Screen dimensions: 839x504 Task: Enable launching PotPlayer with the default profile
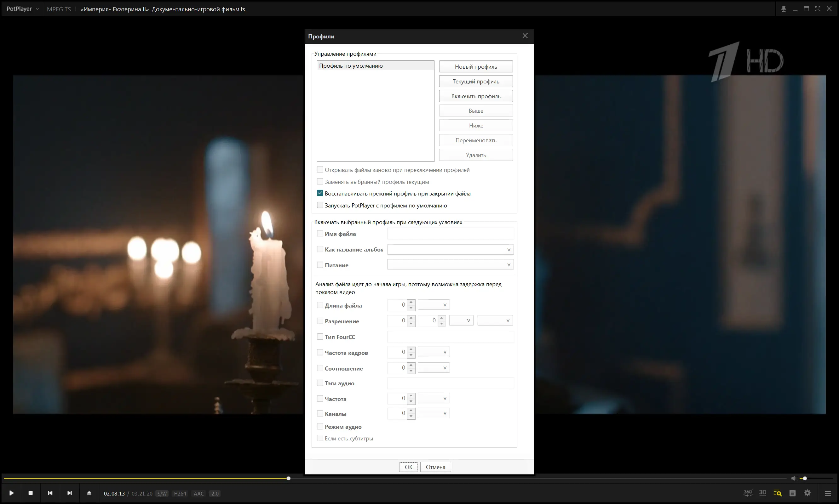coord(320,205)
